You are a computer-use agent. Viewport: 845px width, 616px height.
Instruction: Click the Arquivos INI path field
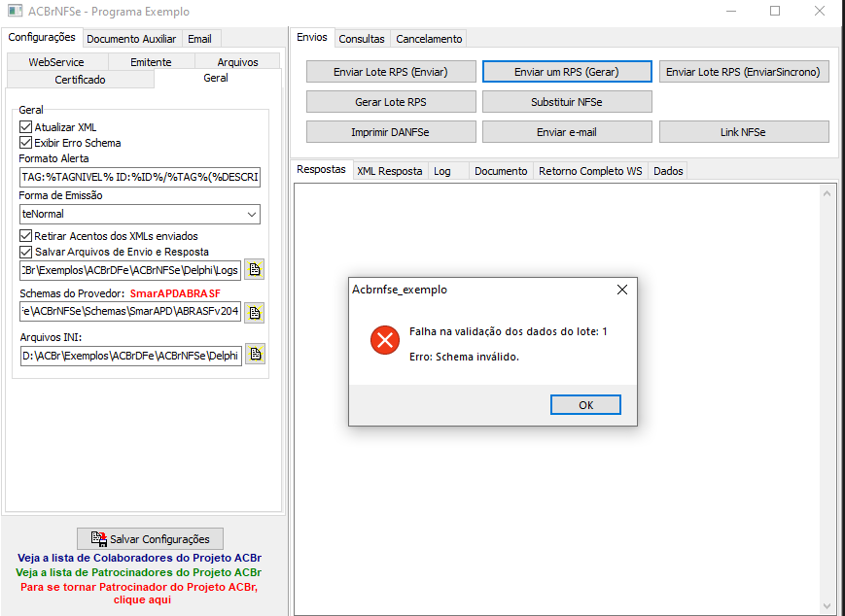(130, 356)
